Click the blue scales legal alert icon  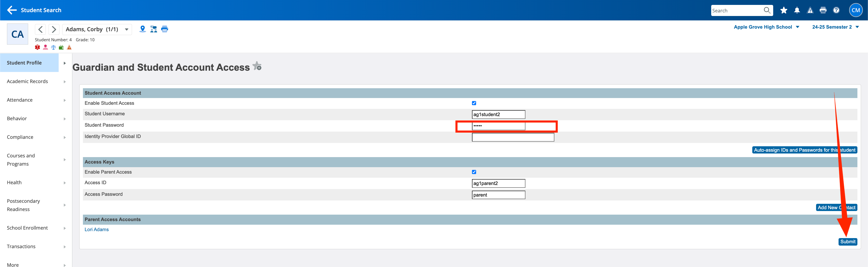pyautogui.click(x=53, y=47)
